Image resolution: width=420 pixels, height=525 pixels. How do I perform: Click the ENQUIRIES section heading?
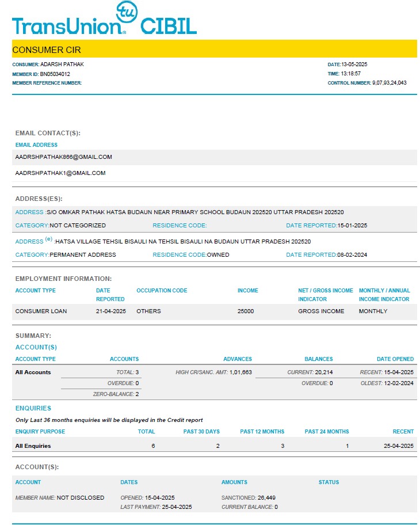click(33, 408)
